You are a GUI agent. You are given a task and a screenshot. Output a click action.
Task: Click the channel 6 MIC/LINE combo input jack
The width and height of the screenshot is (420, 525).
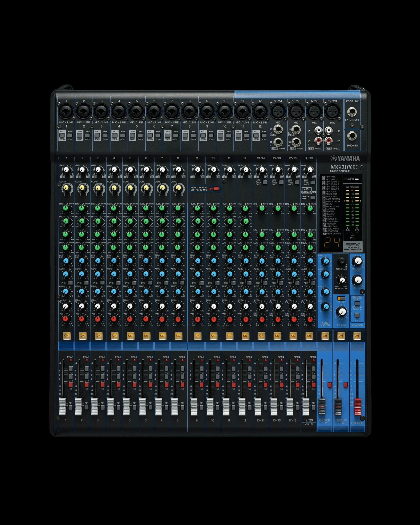(154, 111)
